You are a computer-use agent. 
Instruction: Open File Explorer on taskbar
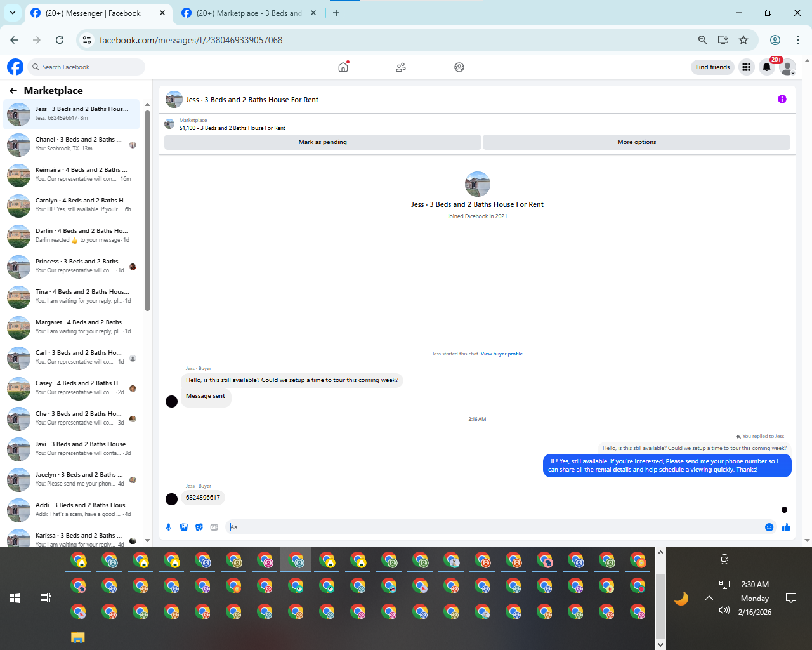(77, 637)
